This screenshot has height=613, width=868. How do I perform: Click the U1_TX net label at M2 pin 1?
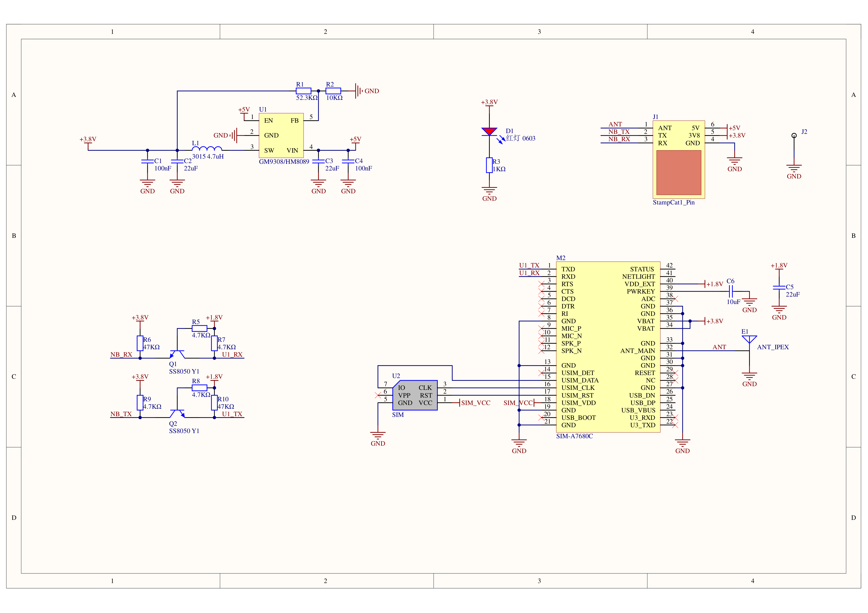(529, 265)
